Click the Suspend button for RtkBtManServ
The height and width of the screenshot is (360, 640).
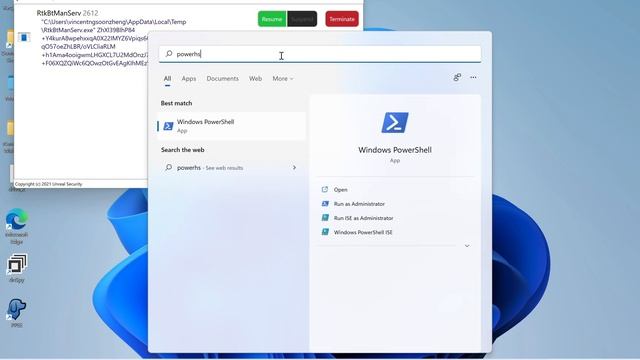point(302,19)
